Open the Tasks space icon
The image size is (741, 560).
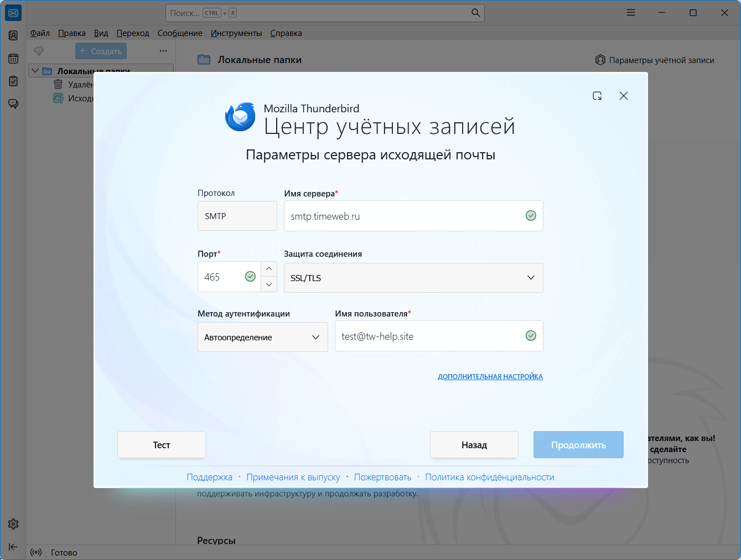coord(13,81)
